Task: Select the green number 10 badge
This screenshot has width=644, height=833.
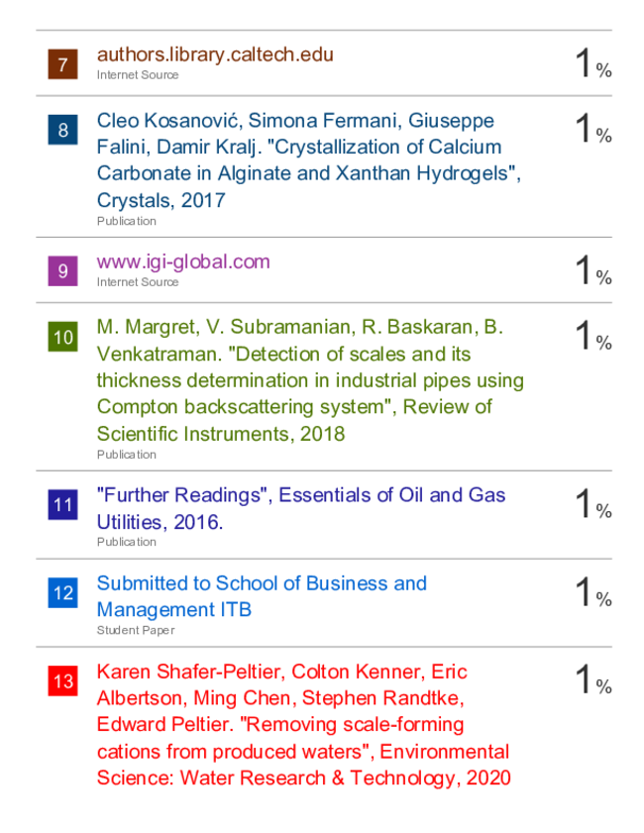Action: (x=62, y=337)
